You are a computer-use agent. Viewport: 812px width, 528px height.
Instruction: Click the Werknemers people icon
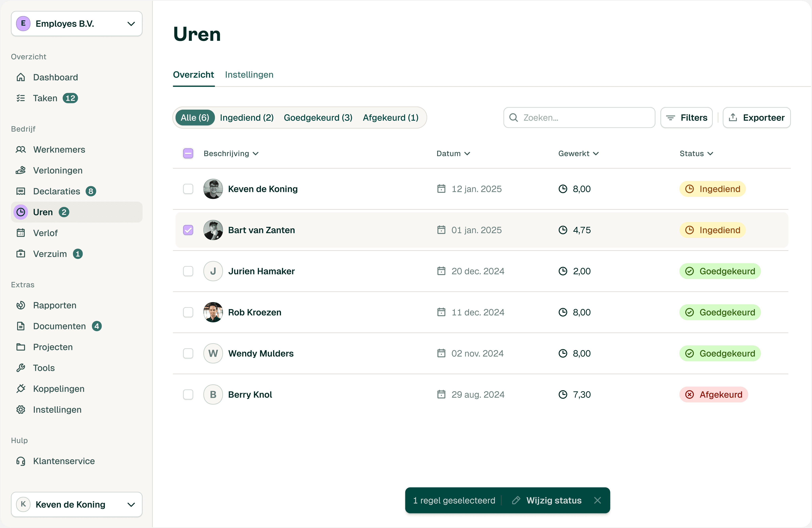click(x=21, y=149)
